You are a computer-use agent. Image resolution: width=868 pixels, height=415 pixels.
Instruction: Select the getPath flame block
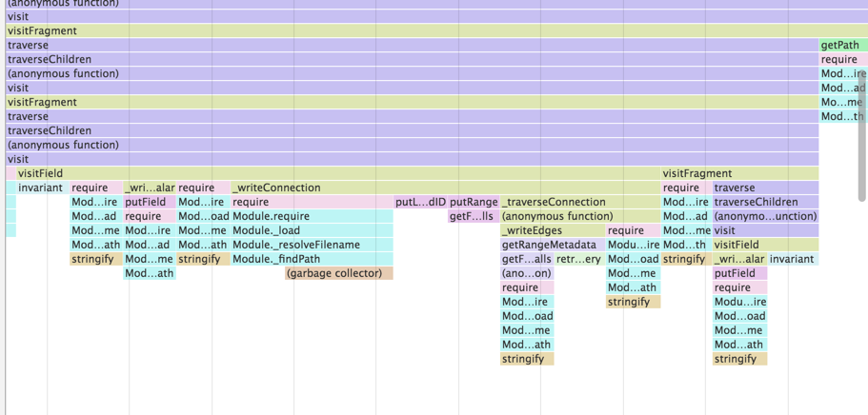(x=843, y=45)
